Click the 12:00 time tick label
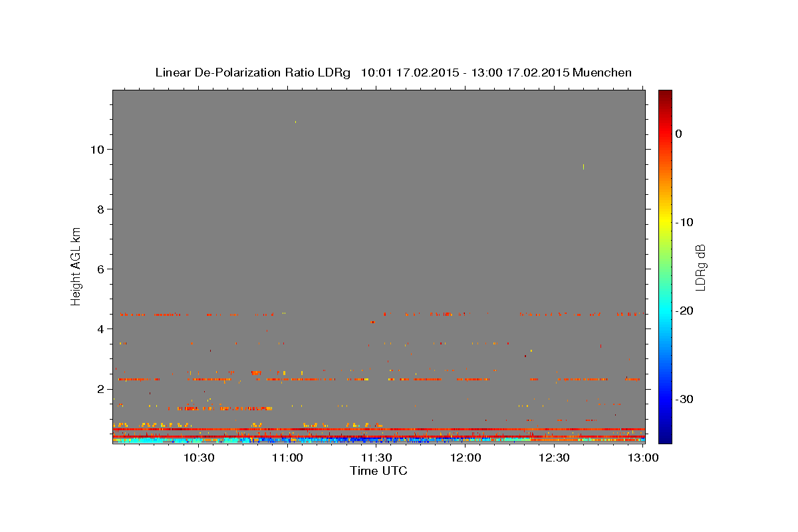This screenshot has width=798, height=532. point(465,458)
